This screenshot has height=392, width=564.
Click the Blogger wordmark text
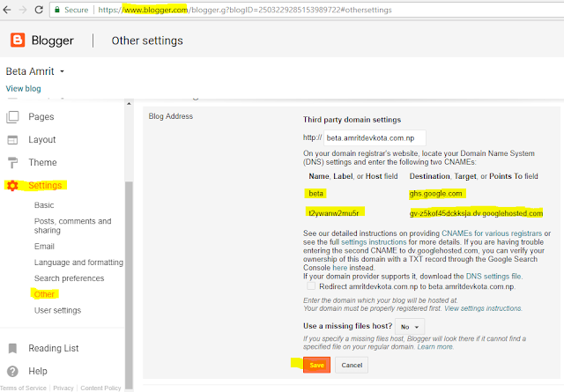pyautogui.click(x=53, y=41)
